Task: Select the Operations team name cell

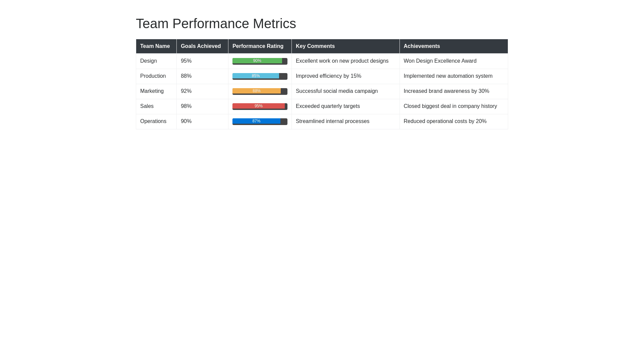Action: pyautogui.click(x=153, y=121)
